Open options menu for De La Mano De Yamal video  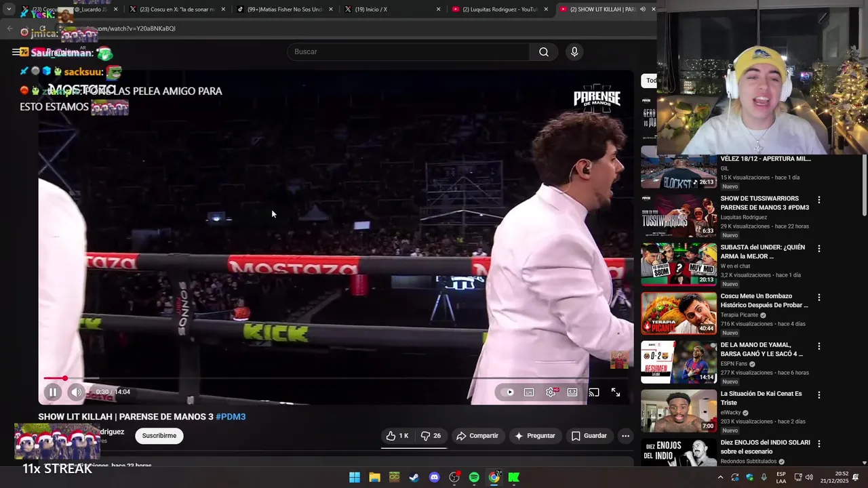point(819,346)
